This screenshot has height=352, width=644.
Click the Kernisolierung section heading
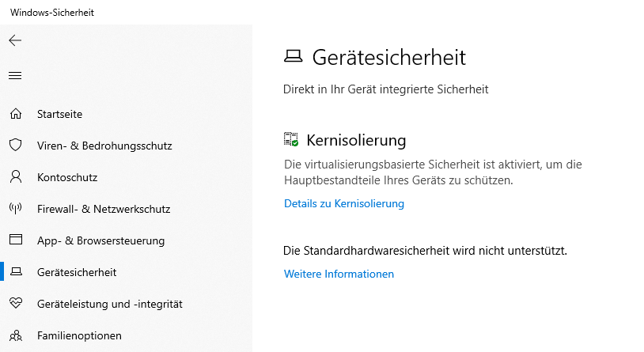[356, 141]
